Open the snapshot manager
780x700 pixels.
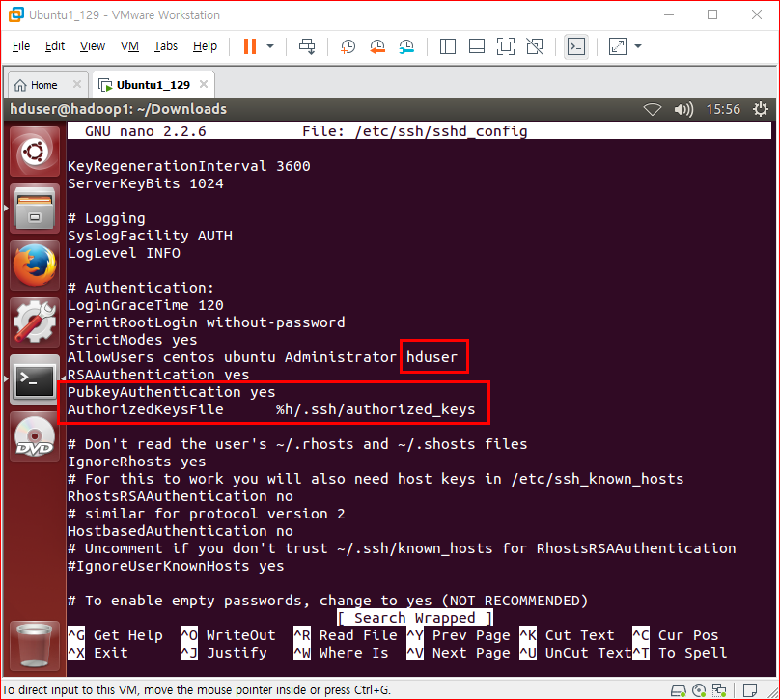(406, 46)
